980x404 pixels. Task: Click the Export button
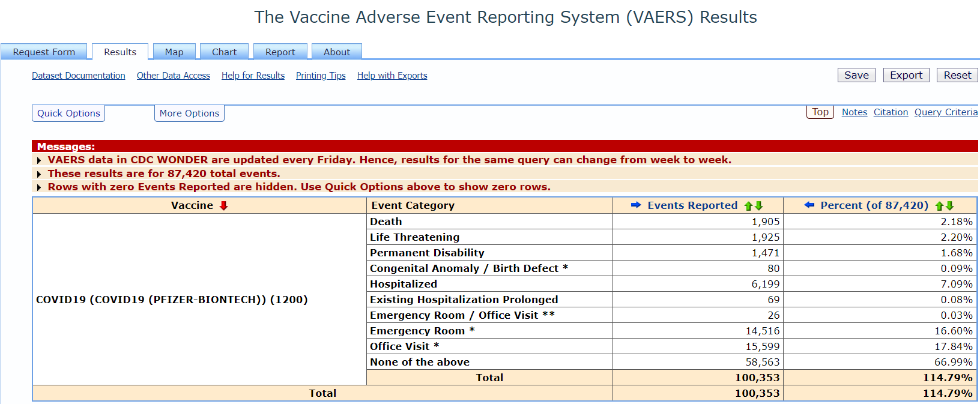[x=906, y=75]
